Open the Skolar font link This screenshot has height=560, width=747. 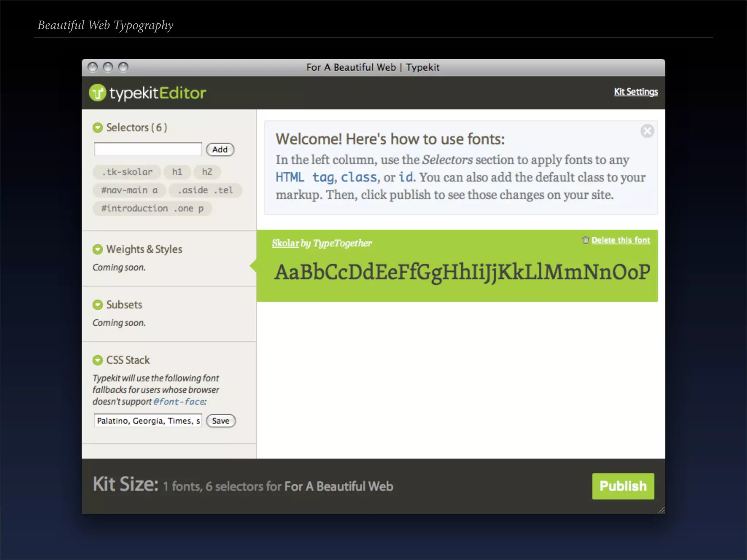[x=285, y=243]
